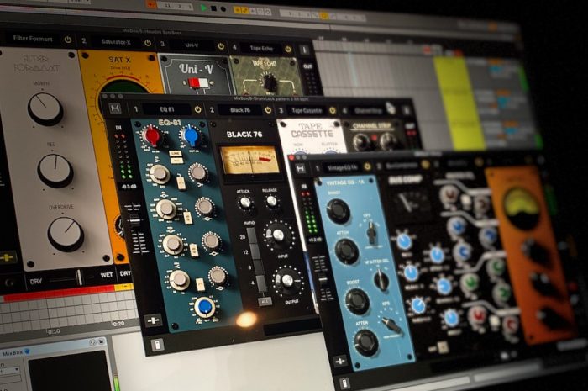Open the Channel Strip slot name selector

pos(368,111)
